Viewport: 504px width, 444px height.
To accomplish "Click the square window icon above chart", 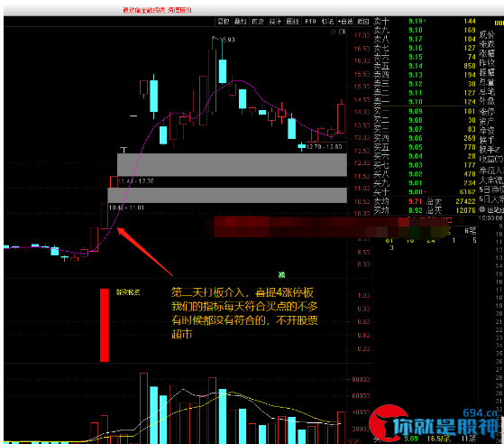I will coord(343,32).
